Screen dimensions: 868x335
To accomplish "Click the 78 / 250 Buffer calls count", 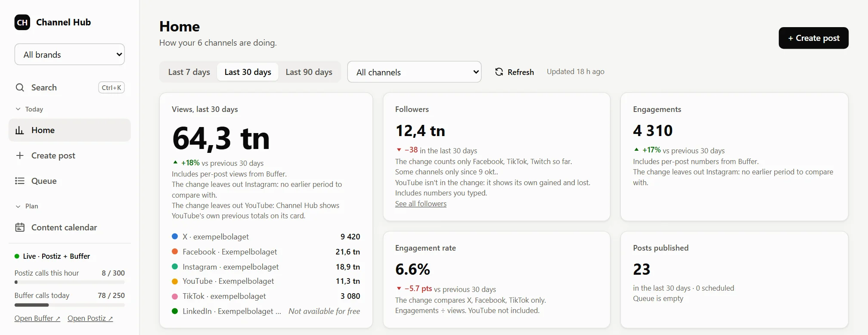I will [x=111, y=295].
